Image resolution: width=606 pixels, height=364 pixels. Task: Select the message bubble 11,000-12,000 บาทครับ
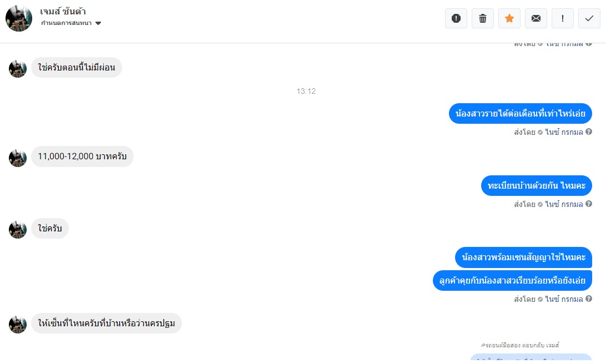[x=82, y=156]
